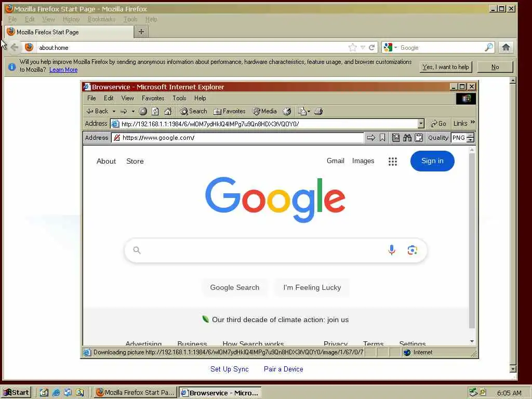Open the Favorites menu in Internet Explorer
Viewport: 532px width, 399px height.
click(153, 98)
